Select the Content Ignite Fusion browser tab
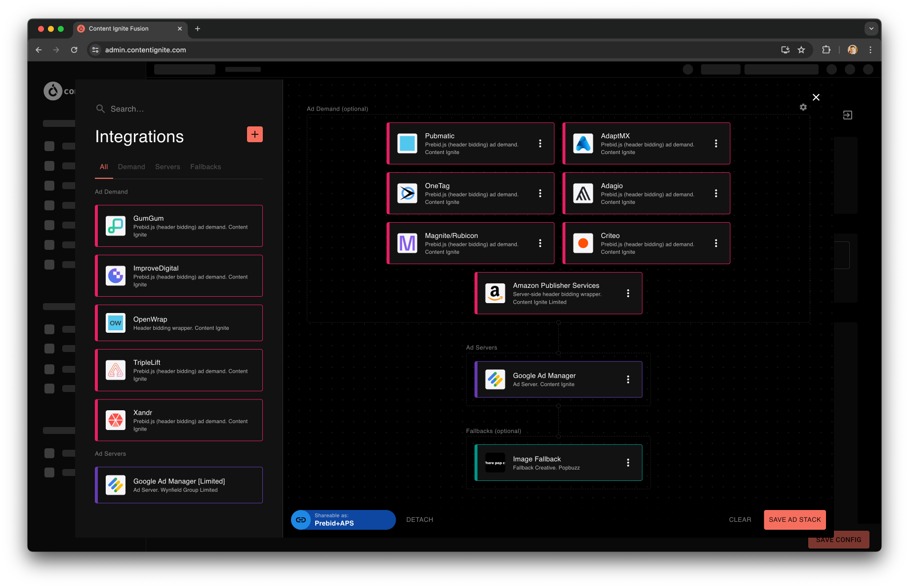This screenshot has width=909, height=588. (x=130, y=29)
